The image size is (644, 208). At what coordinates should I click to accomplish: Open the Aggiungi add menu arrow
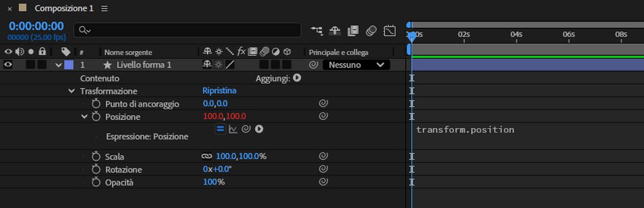coord(297,78)
